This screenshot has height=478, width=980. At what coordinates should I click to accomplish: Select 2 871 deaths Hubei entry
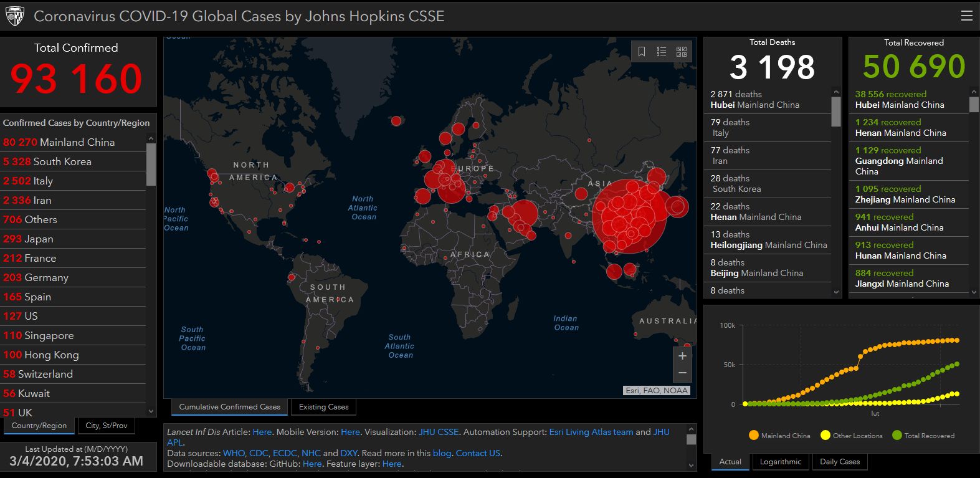click(768, 100)
